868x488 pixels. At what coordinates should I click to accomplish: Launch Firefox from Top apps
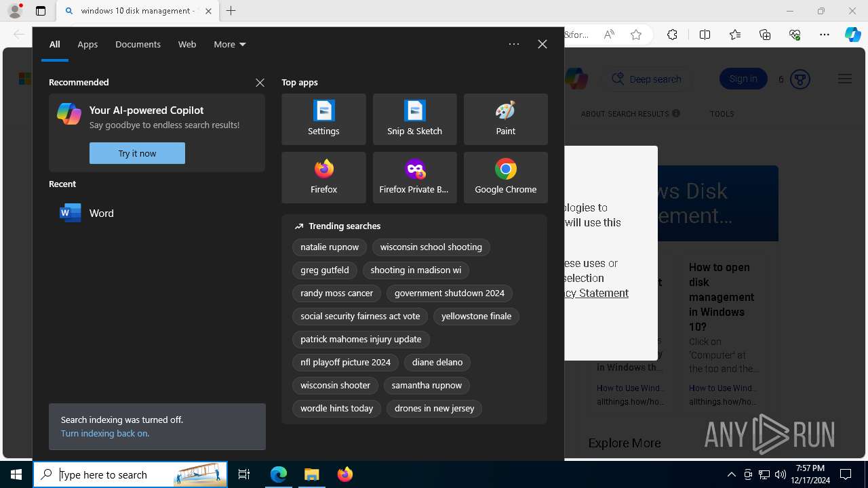click(x=323, y=178)
